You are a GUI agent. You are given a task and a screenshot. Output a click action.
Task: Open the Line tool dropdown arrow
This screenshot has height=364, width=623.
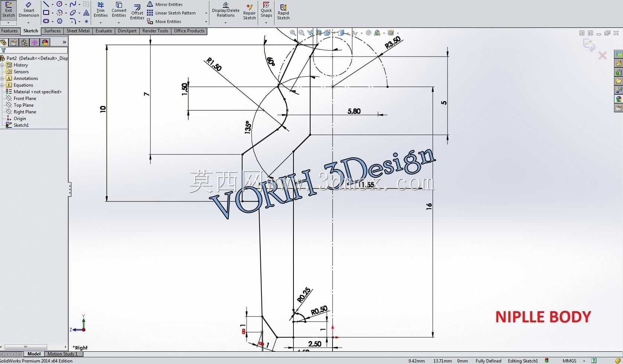coord(52,4)
